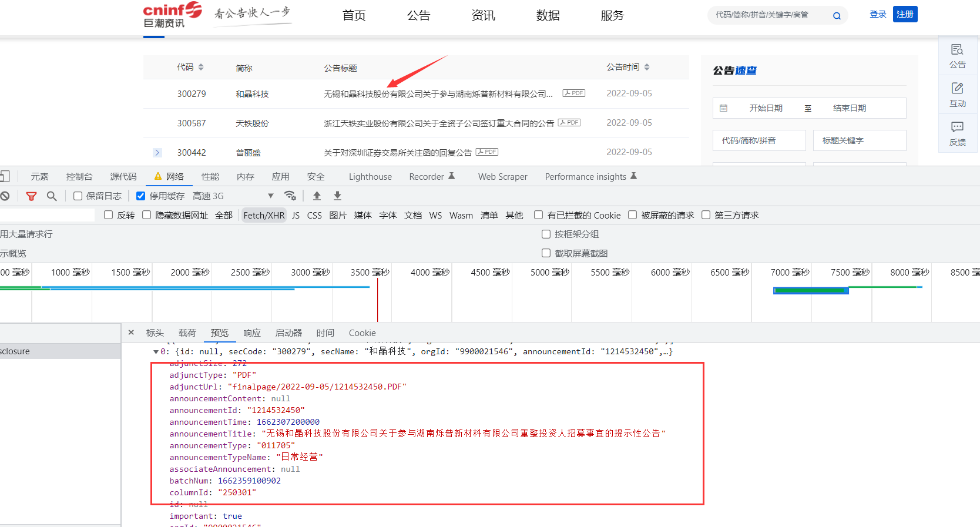Viewport: 980px width, 527px height.
Task: Open 天铁股份 announcement title link
Action: click(439, 123)
